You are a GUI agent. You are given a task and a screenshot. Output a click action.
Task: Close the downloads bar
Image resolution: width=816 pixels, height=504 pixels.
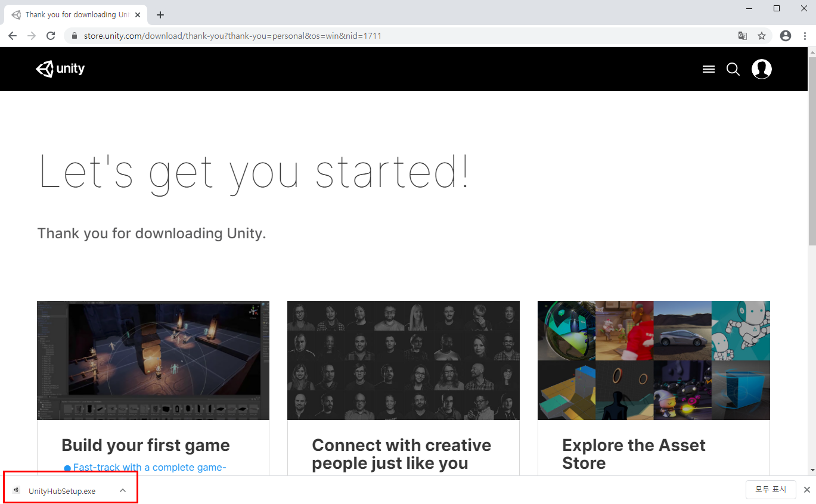806,490
